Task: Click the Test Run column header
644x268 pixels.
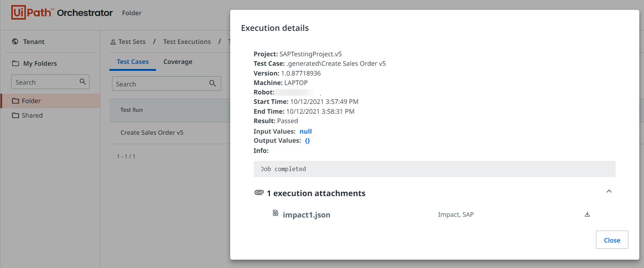Action: pos(132,110)
